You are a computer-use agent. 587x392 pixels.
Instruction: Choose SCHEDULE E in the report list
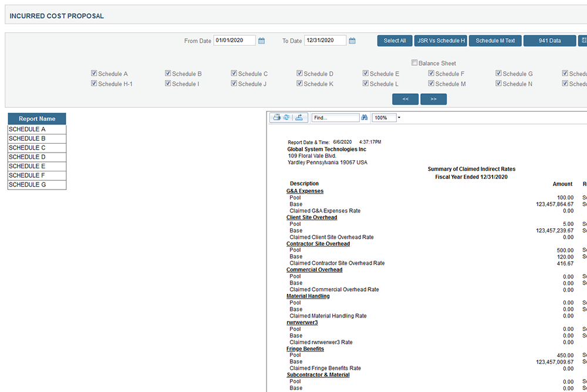(x=36, y=166)
